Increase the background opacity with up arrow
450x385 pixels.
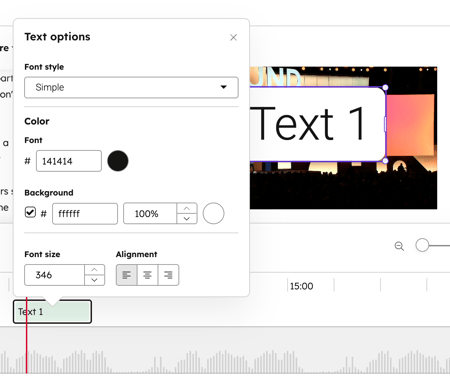pyautogui.click(x=187, y=208)
